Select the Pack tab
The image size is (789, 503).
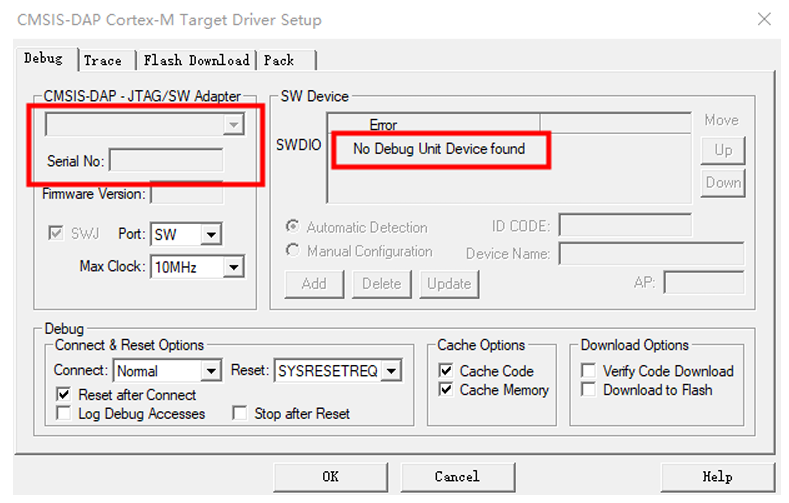point(286,60)
